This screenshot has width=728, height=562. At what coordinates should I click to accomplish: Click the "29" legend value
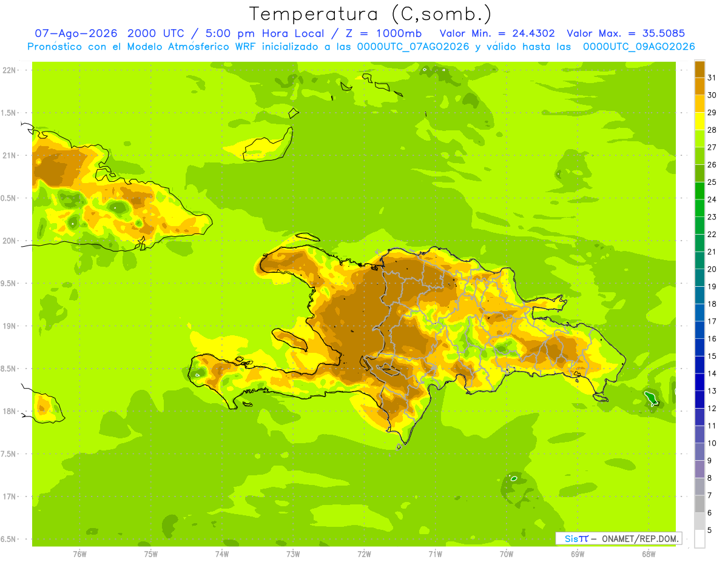click(x=712, y=112)
